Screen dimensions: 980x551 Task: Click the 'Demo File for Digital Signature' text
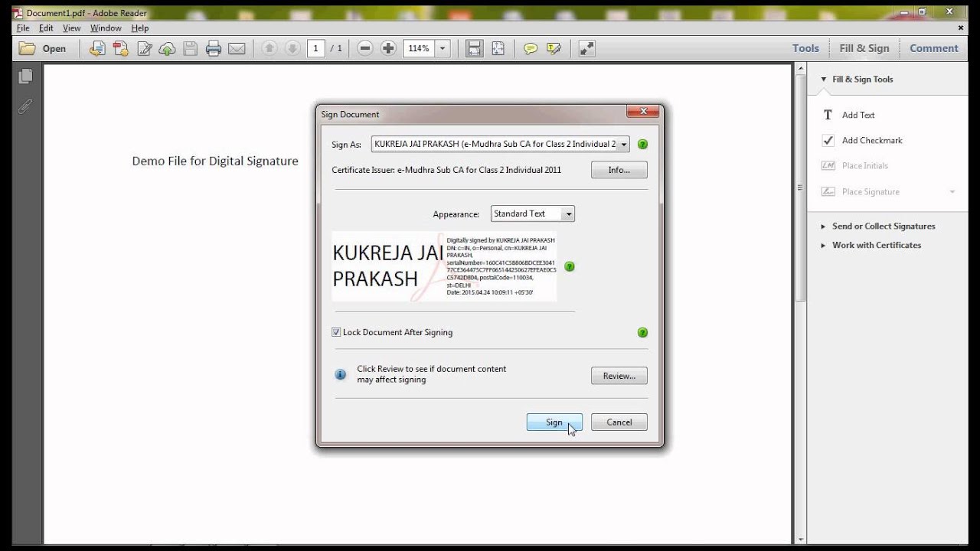click(215, 161)
